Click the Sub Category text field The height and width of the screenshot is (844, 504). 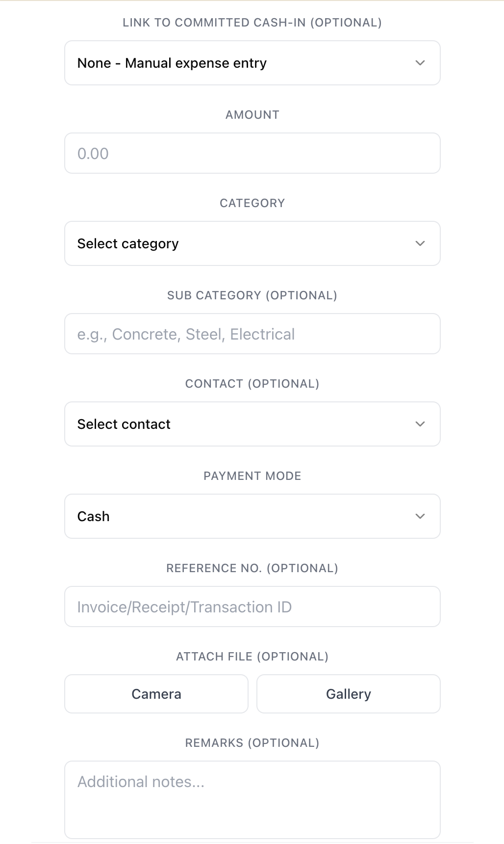tap(252, 334)
